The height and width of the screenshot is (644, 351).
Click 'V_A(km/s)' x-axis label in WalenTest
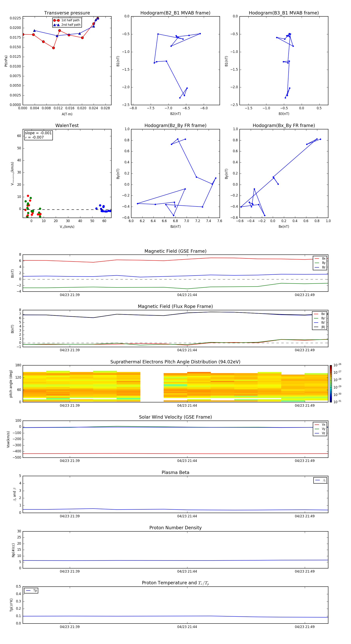pyautogui.click(x=67, y=227)
